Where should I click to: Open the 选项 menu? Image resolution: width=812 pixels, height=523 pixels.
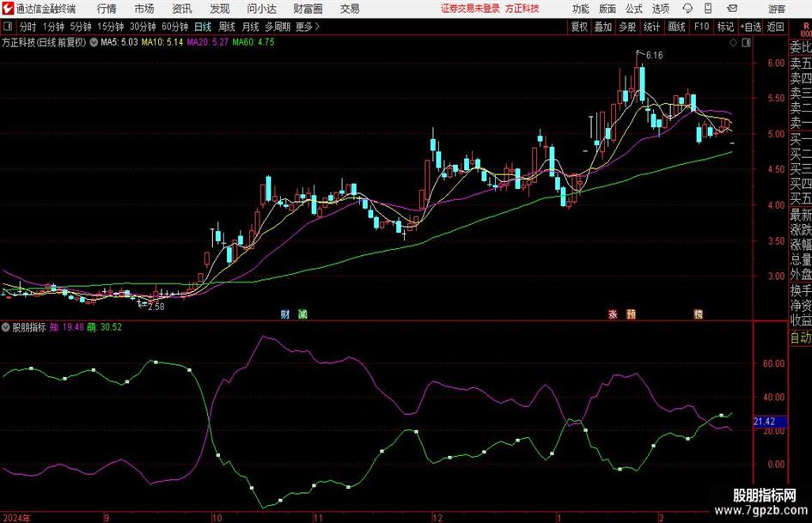point(661,9)
